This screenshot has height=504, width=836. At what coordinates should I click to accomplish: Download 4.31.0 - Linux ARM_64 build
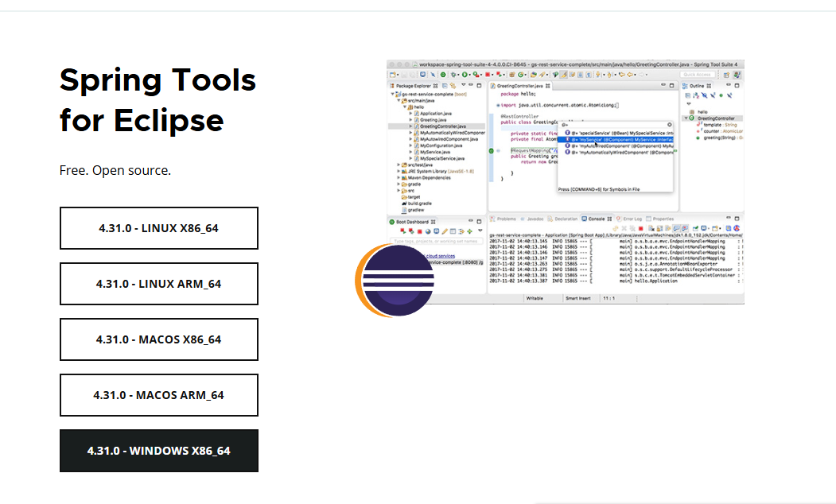tap(159, 284)
